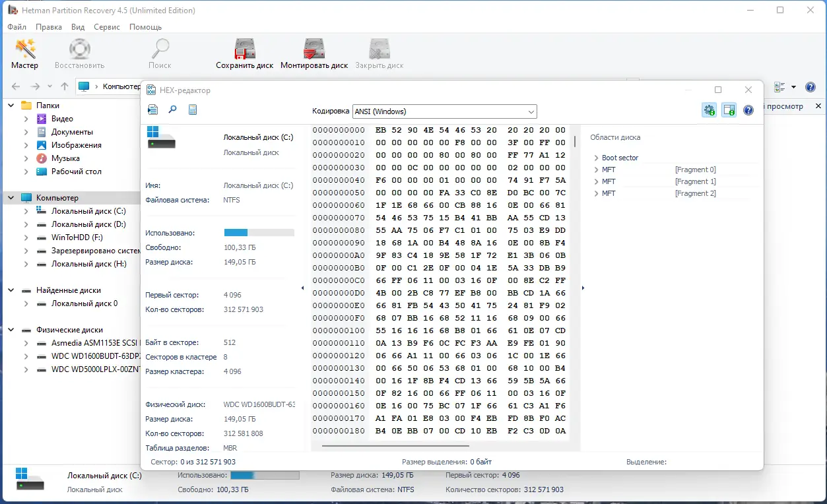Image resolution: width=827 pixels, height=504 pixels.
Task: Collapse the Папки tree node
Action: point(11,106)
